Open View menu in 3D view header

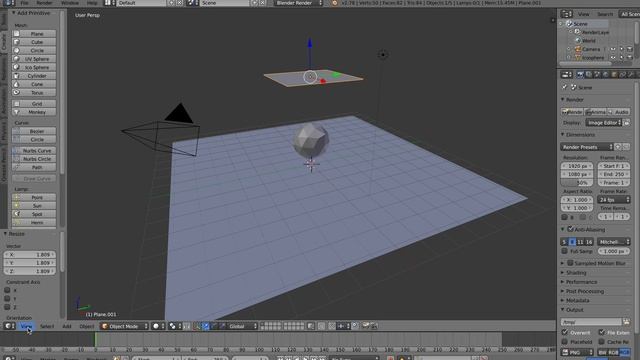pyautogui.click(x=26, y=326)
